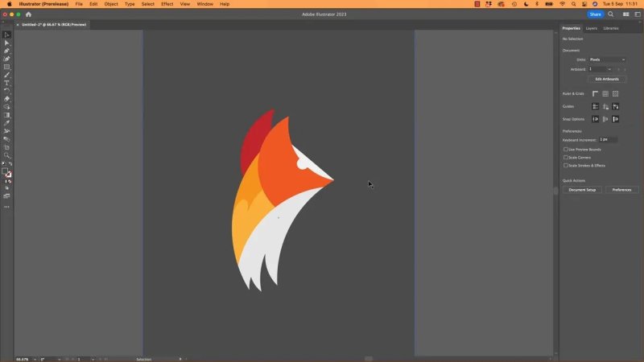Click the Stroke swatch with red slash
This screenshot has height=362, width=644.
tap(9, 175)
